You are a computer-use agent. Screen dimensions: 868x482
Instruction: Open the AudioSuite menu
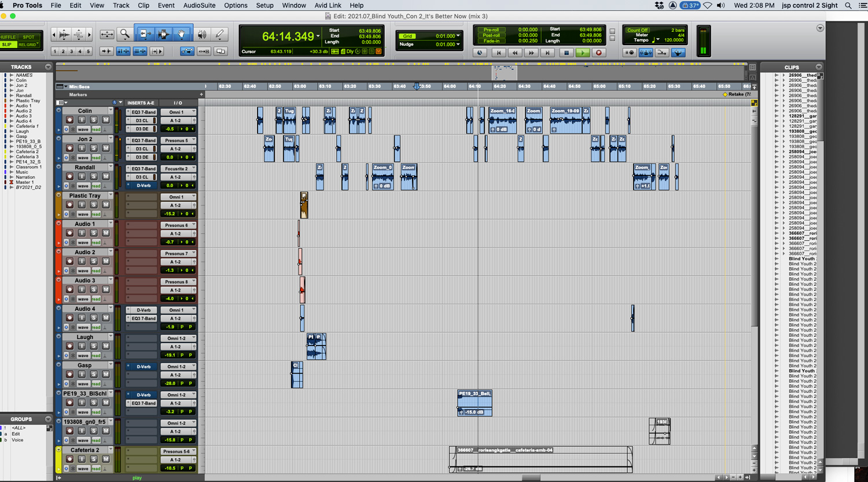click(x=199, y=5)
